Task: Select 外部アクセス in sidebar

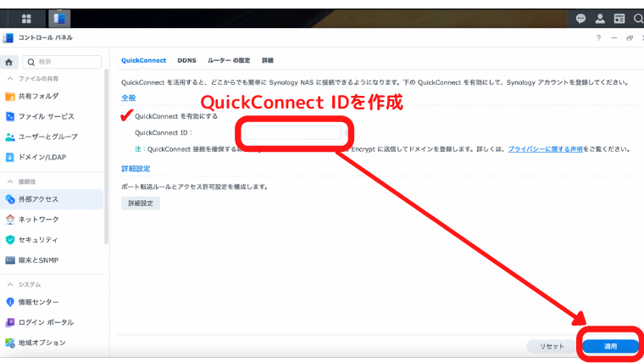Action: (x=52, y=199)
